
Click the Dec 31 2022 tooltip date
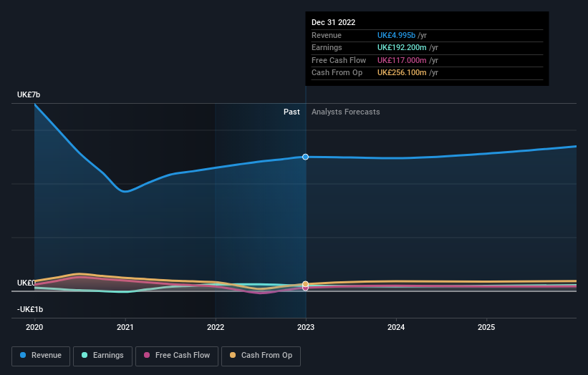pyautogui.click(x=333, y=22)
